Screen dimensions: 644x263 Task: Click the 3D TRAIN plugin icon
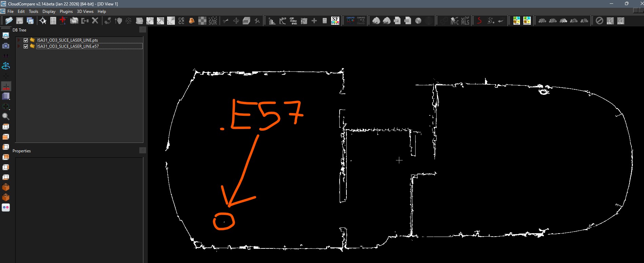click(516, 21)
